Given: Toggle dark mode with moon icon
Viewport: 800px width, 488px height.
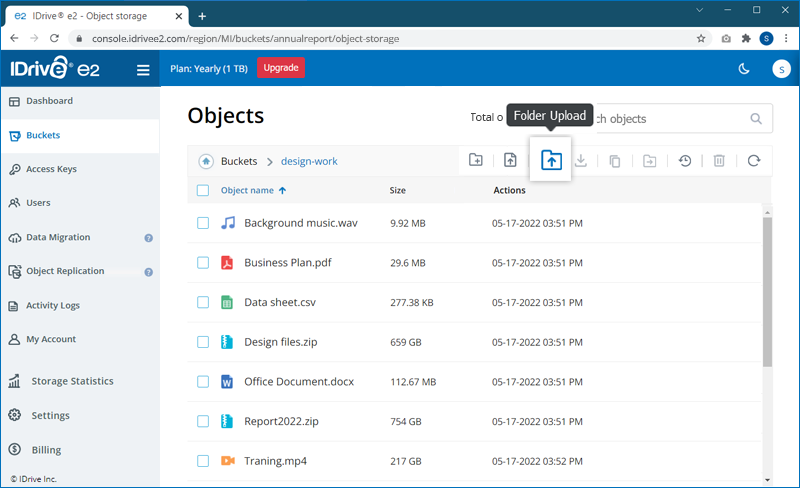Looking at the screenshot, I should point(743,69).
